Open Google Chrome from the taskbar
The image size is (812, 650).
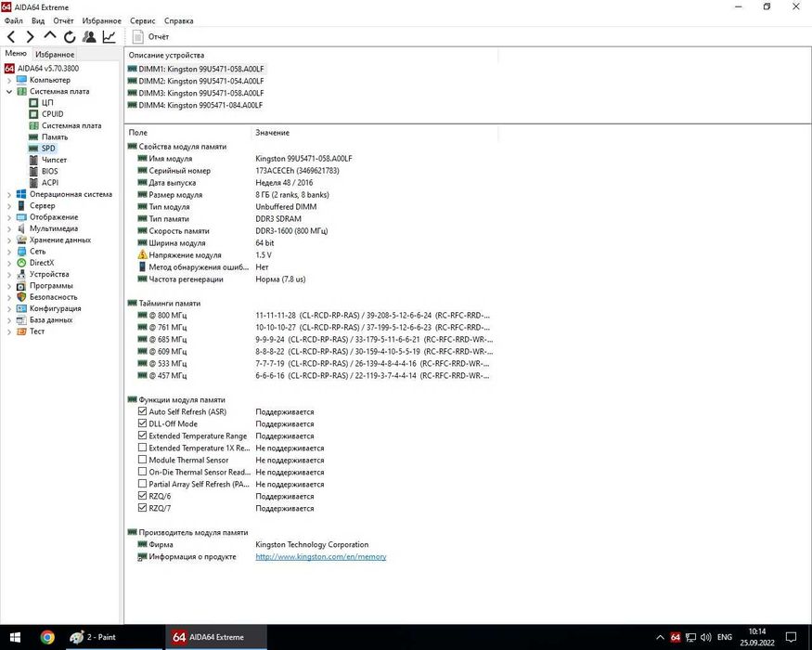pos(47,637)
